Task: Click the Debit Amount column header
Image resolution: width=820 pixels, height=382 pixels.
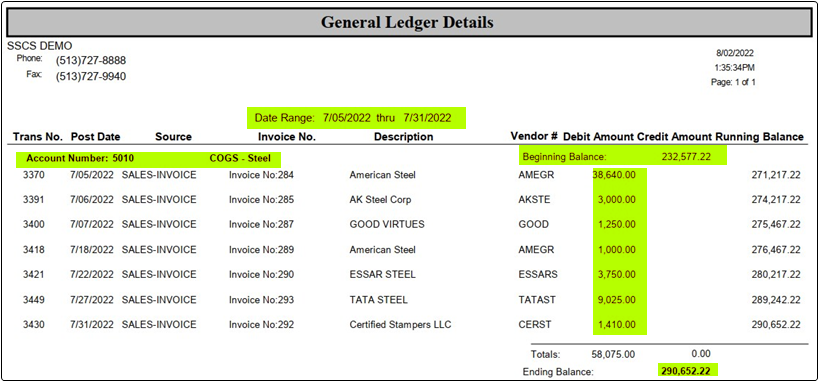Action: (599, 137)
